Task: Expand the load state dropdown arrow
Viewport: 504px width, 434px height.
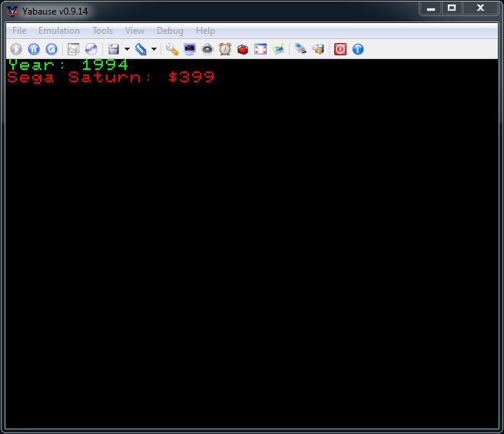Action: pos(154,49)
